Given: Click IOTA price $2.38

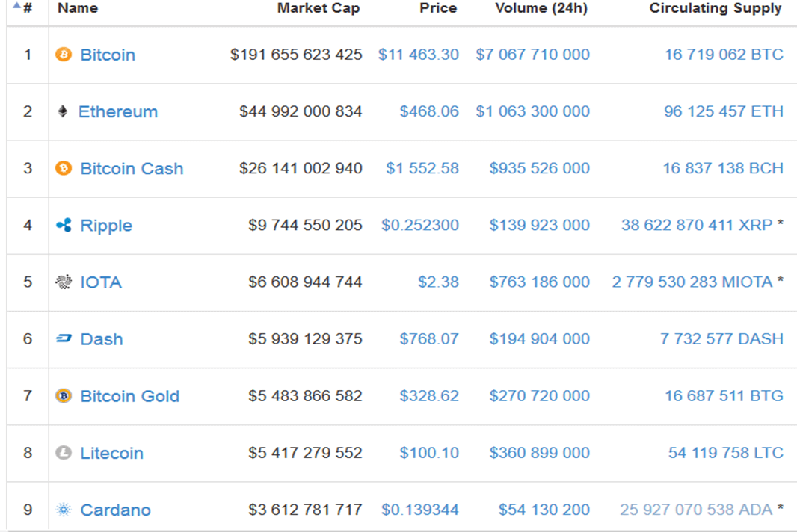Looking at the screenshot, I should coord(438,282).
